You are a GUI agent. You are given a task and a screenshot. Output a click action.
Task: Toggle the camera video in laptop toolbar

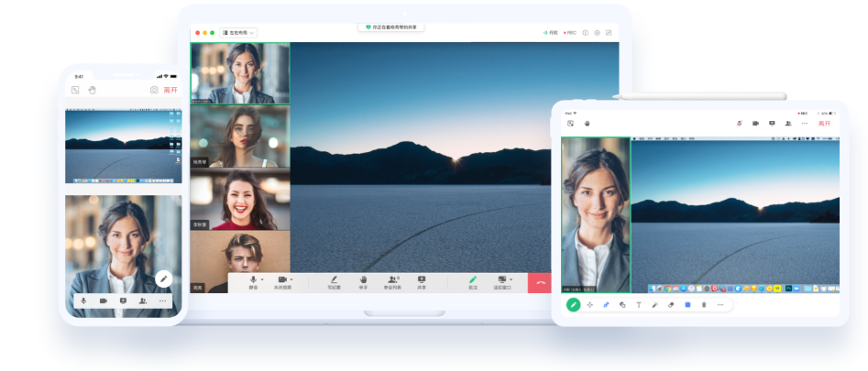(282, 279)
